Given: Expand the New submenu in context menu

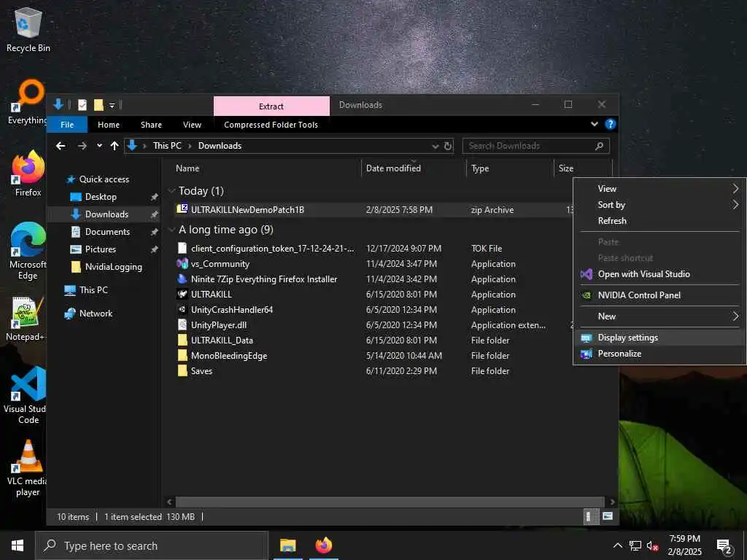Looking at the screenshot, I should point(659,316).
